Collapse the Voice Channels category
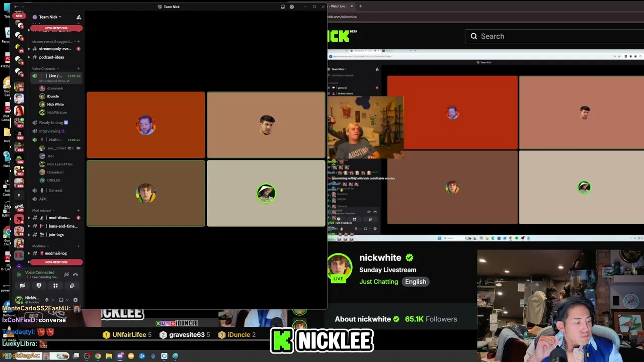 tap(44, 69)
